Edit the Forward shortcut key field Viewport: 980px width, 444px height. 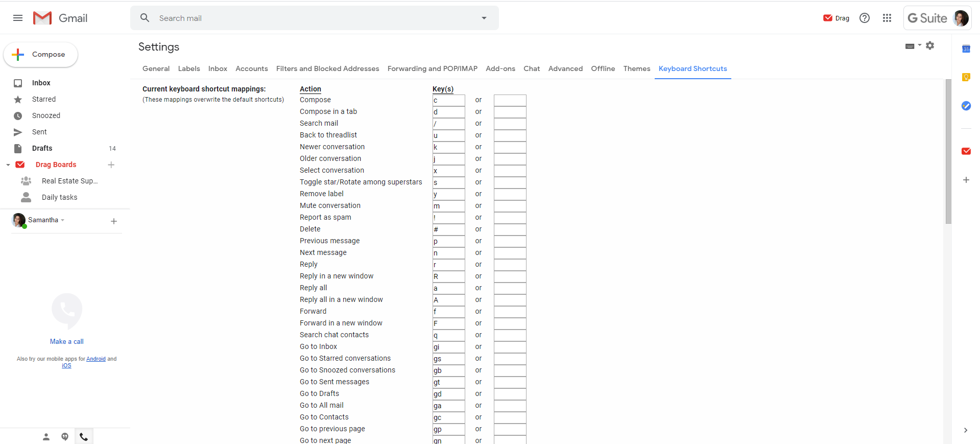click(449, 312)
